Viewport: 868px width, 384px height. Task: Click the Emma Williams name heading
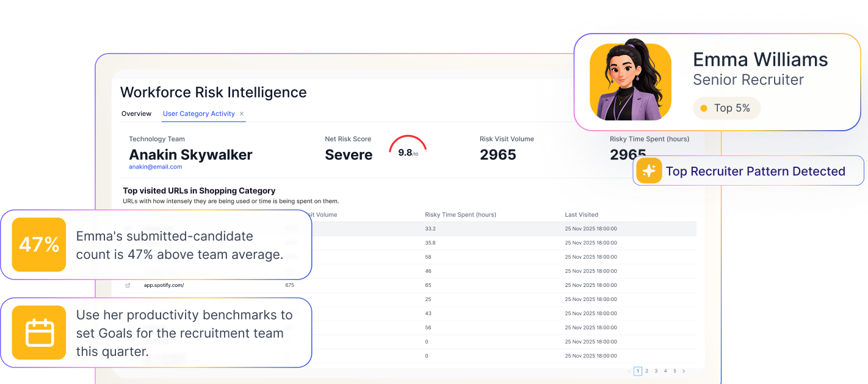[761, 59]
